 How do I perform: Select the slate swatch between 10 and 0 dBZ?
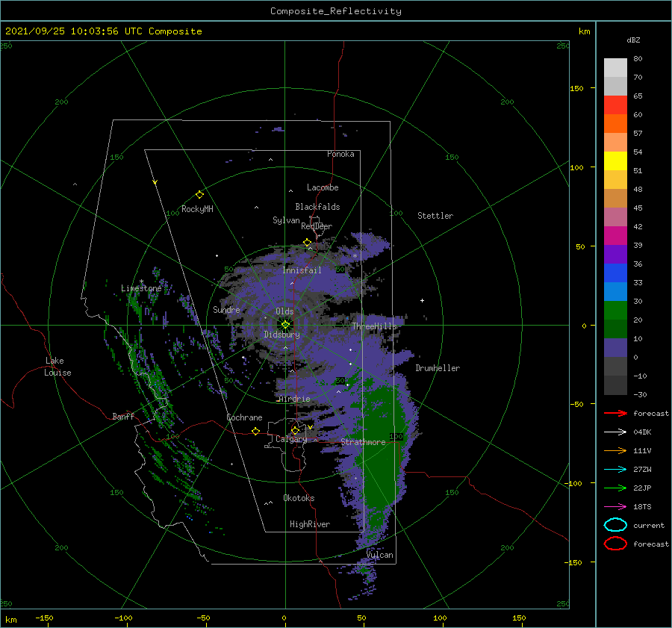pos(615,347)
